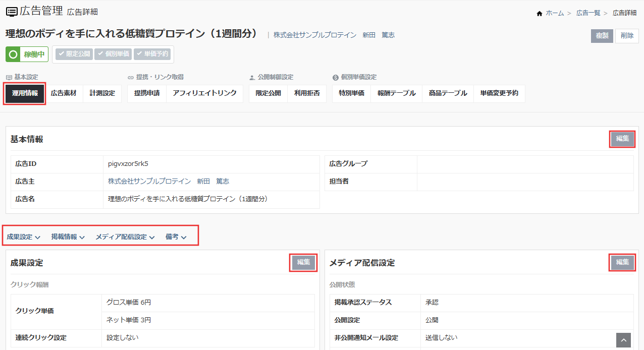Click the 限定公開 check badge beside 稼働中

(x=74, y=54)
